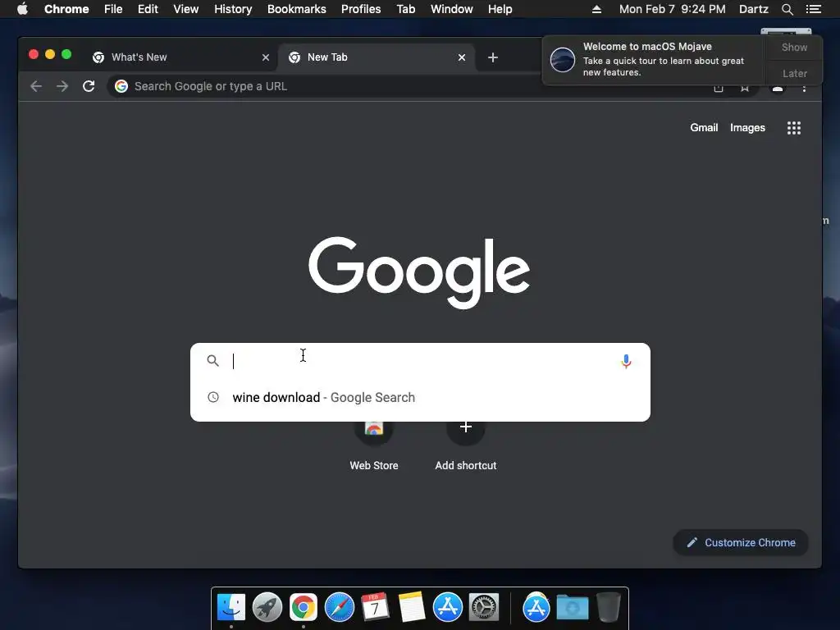
Task: Open a new tab with plus button
Action: point(493,57)
